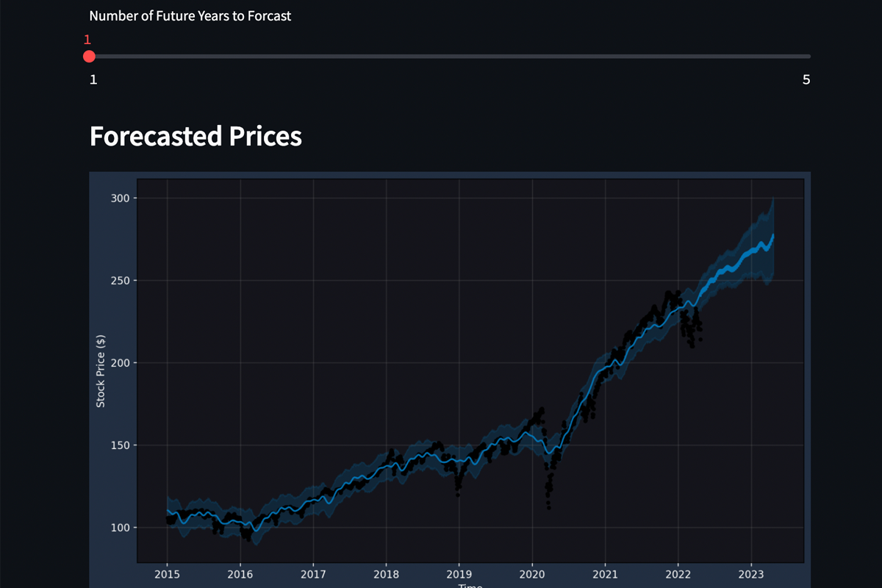This screenshot has height=588, width=882.
Task: Click the middle of the slider track
Action: tap(448, 55)
